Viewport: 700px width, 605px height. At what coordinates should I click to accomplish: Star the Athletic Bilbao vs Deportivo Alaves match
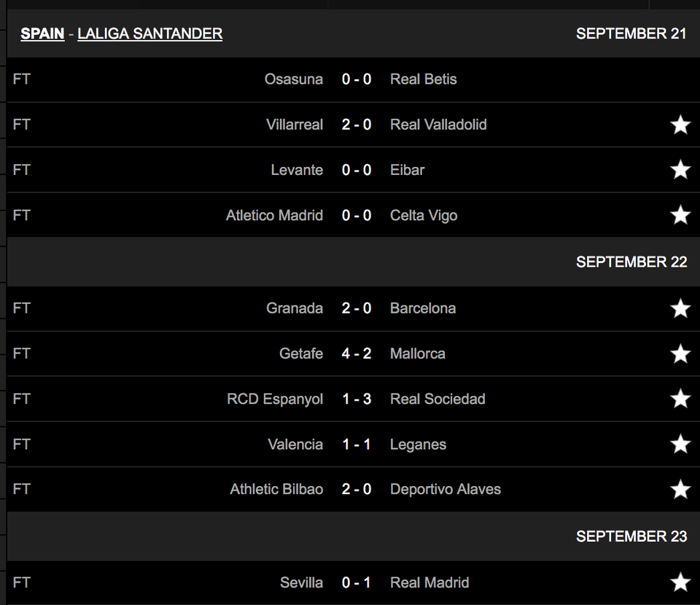[680, 489]
